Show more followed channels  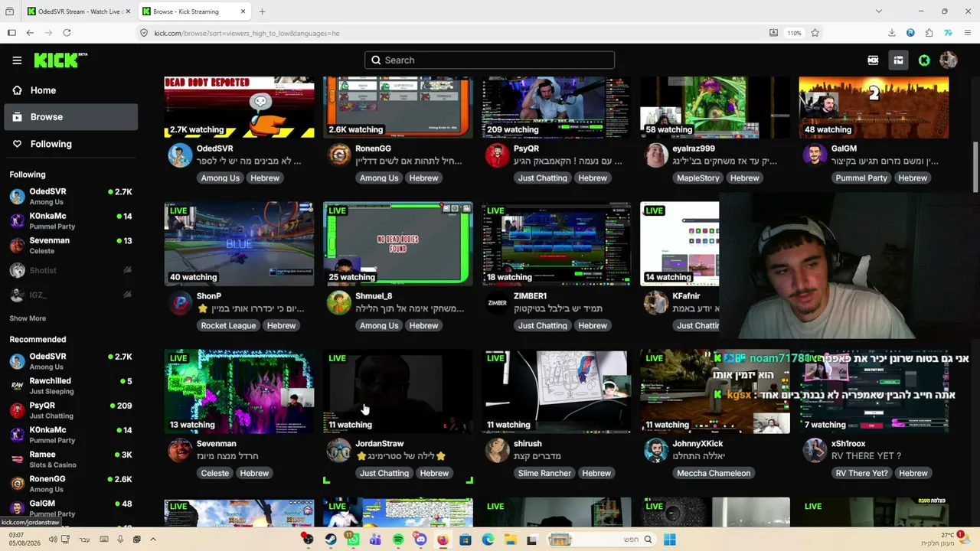(x=28, y=318)
